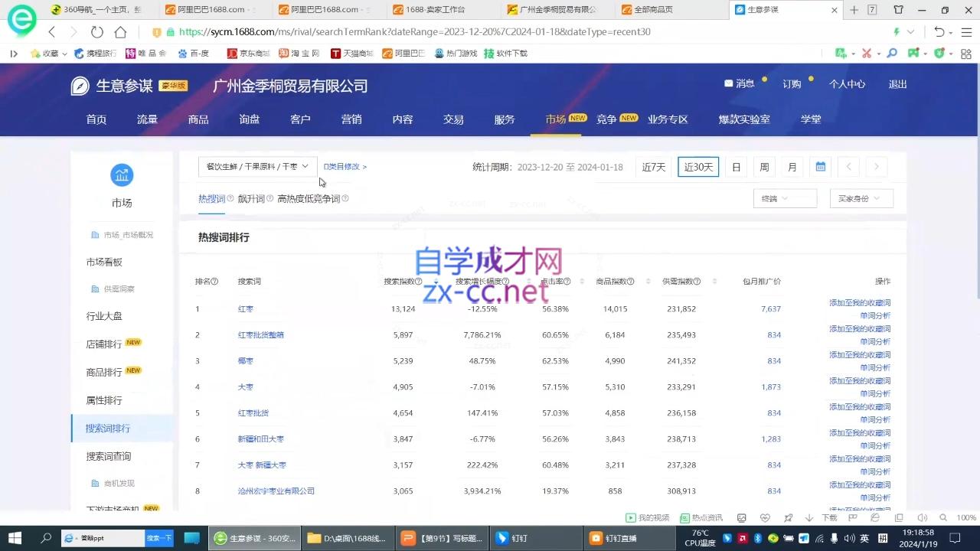Click 7,786.21% growth value
This screenshot has width=980, height=551.
482,335
